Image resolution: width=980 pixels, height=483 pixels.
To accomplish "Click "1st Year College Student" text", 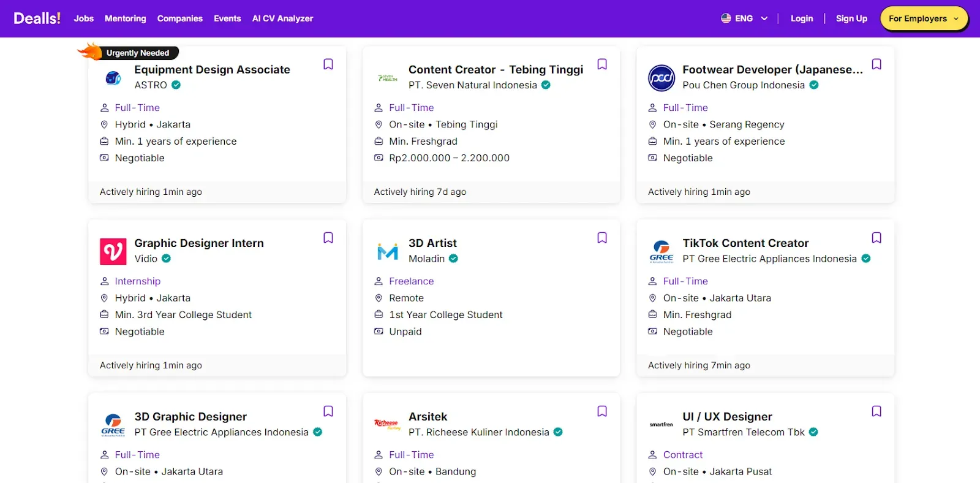I will coord(446,315).
